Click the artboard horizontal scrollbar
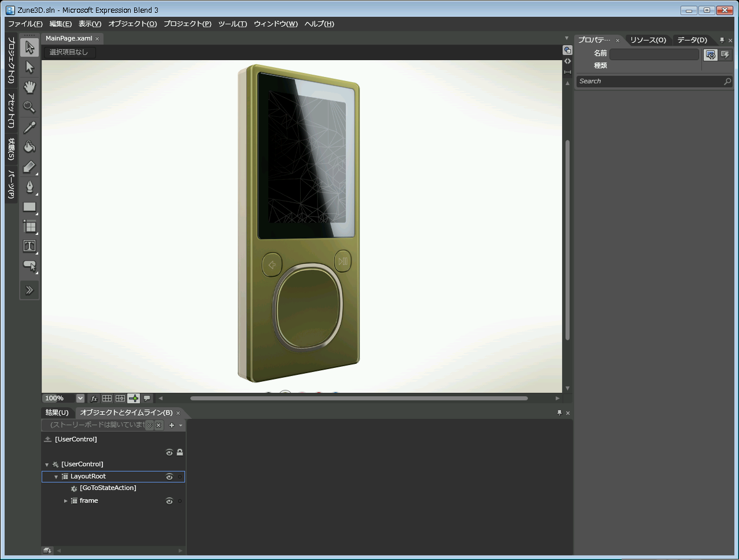Image resolution: width=739 pixels, height=560 pixels. [x=359, y=398]
